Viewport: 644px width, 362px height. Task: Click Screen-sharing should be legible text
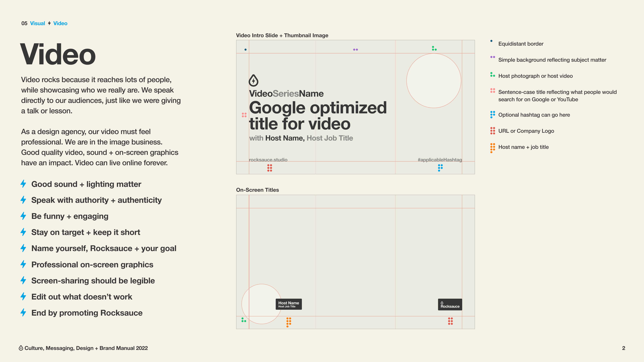click(93, 281)
